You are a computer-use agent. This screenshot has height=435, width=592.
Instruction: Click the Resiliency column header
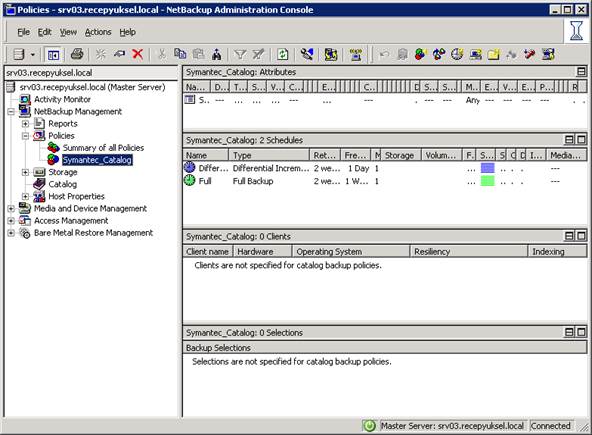tap(469, 251)
